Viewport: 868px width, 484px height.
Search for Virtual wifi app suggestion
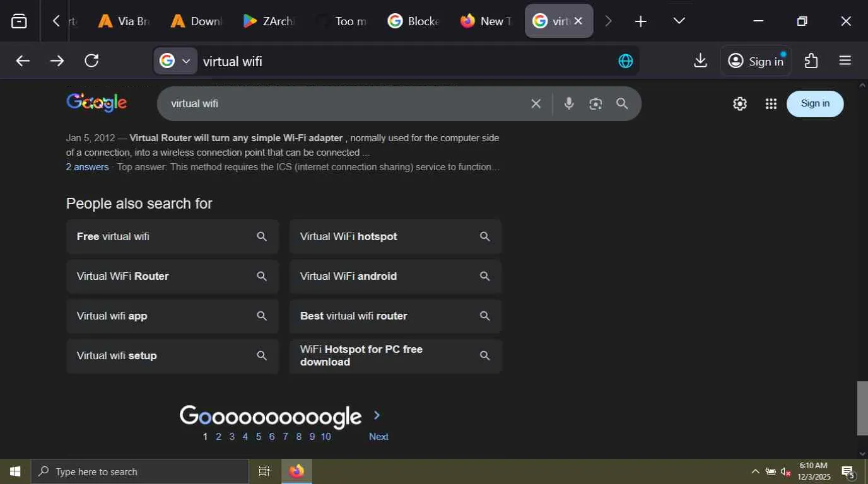(x=172, y=316)
